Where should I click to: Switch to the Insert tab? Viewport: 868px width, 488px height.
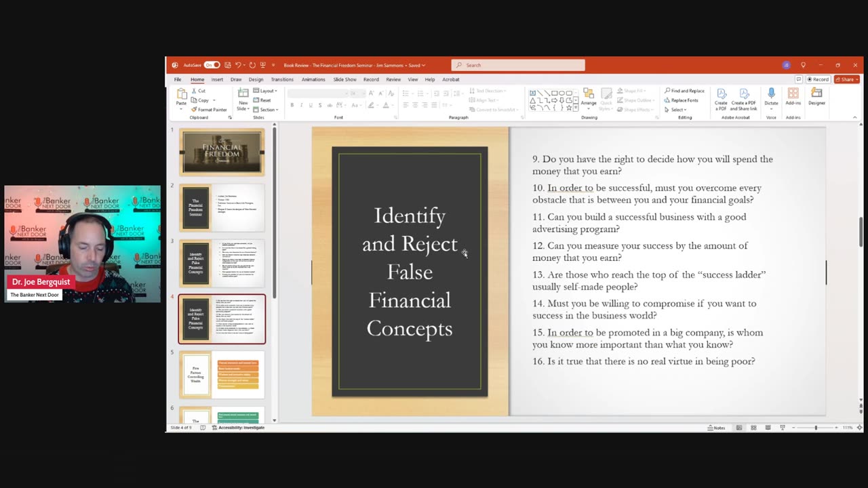click(x=217, y=79)
